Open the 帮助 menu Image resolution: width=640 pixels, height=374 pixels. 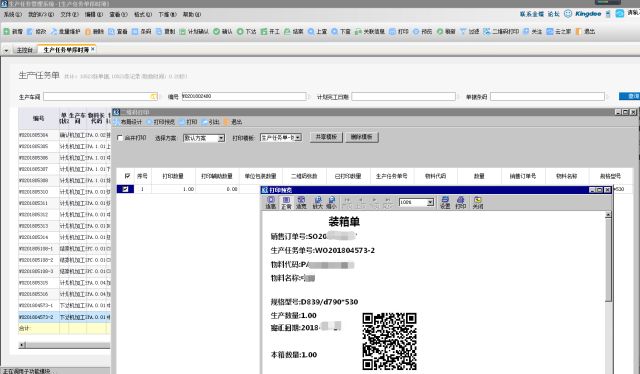pos(192,14)
